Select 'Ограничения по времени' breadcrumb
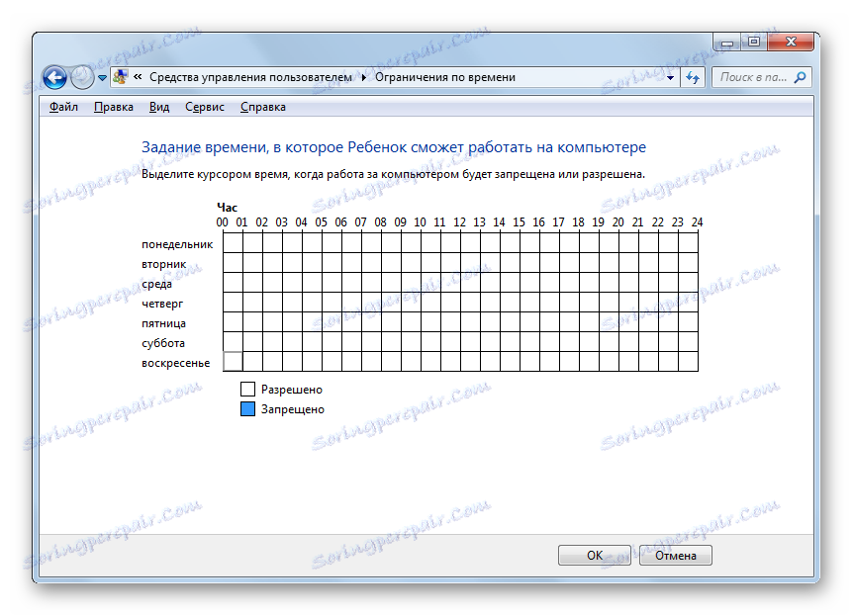Screen dimensions: 853x616 click(x=445, y=77)
